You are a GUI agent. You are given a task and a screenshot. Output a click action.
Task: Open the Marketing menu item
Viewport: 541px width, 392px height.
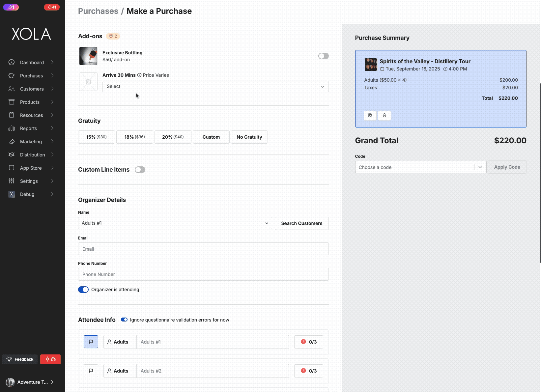pos(31,141)
